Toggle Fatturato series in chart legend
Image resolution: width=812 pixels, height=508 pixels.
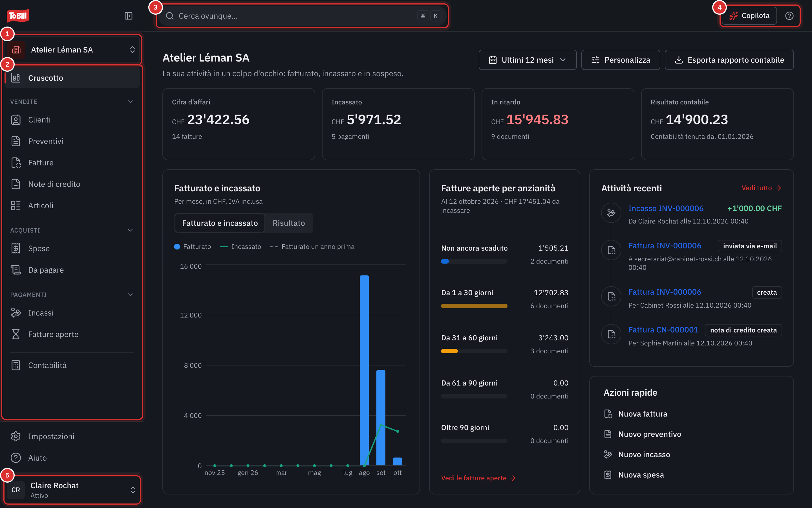click(193, 247)
